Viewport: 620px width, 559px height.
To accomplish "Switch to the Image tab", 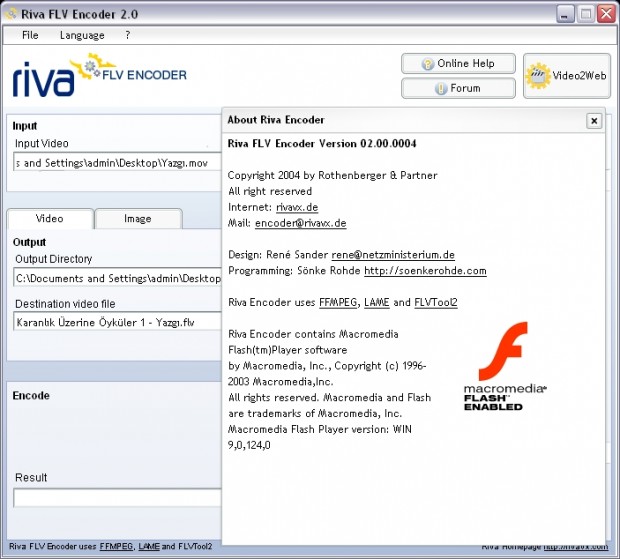I will click(x=138, y=219).
